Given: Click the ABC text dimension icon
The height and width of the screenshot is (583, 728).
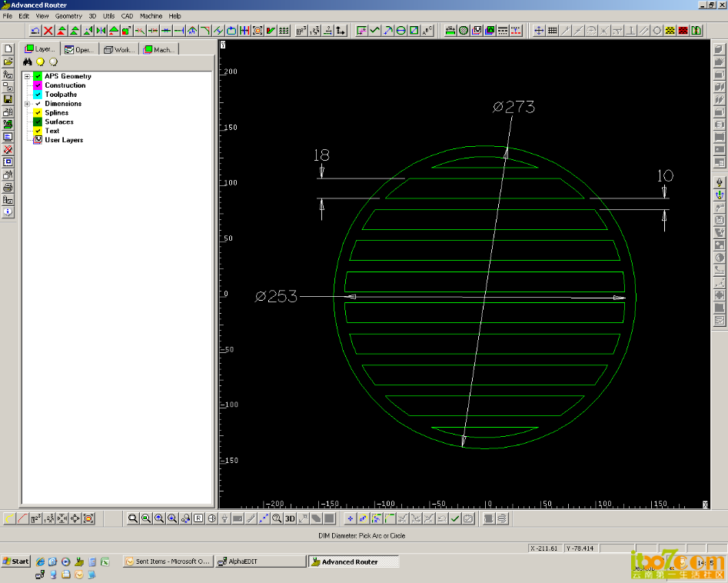Looking at the screenshot, I should click(x=427, y=31).
